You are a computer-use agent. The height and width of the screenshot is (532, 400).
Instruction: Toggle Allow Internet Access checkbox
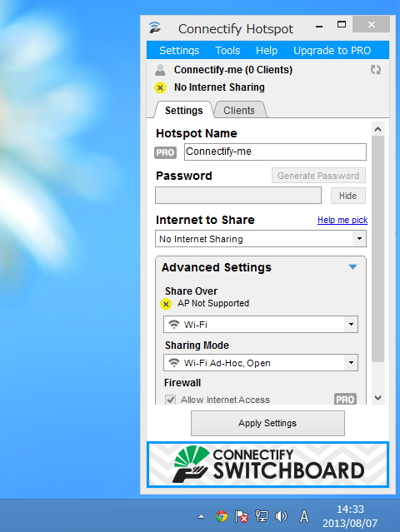click(171, 400)
